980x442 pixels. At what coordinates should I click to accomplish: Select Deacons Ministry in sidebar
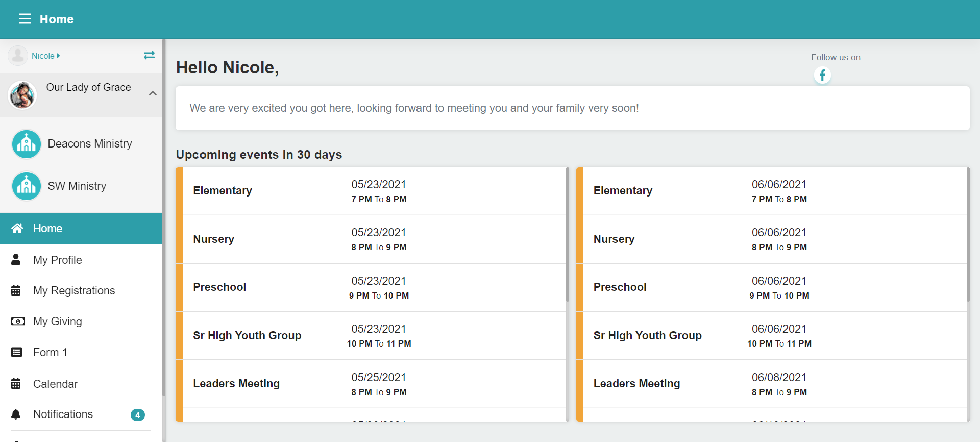[81, 144]
